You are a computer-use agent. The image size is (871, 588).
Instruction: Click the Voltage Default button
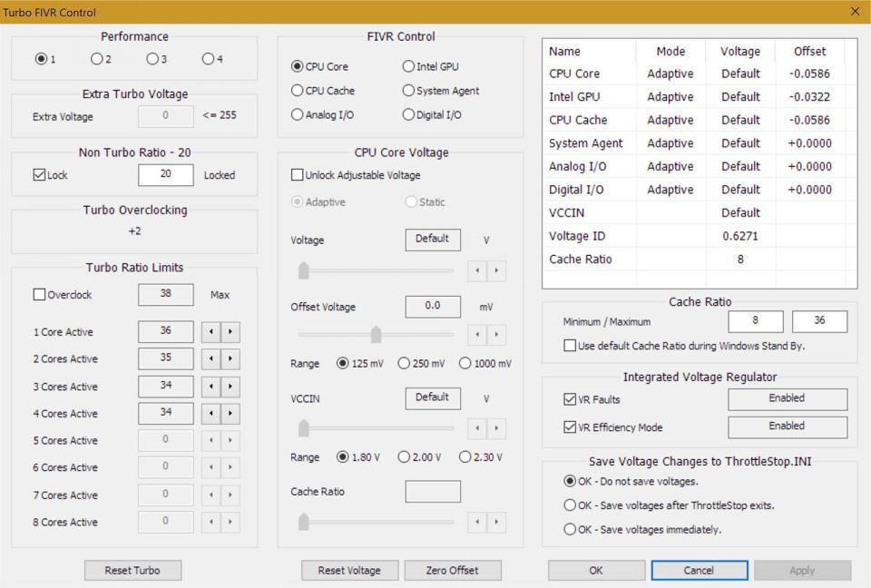click(432, 240)
